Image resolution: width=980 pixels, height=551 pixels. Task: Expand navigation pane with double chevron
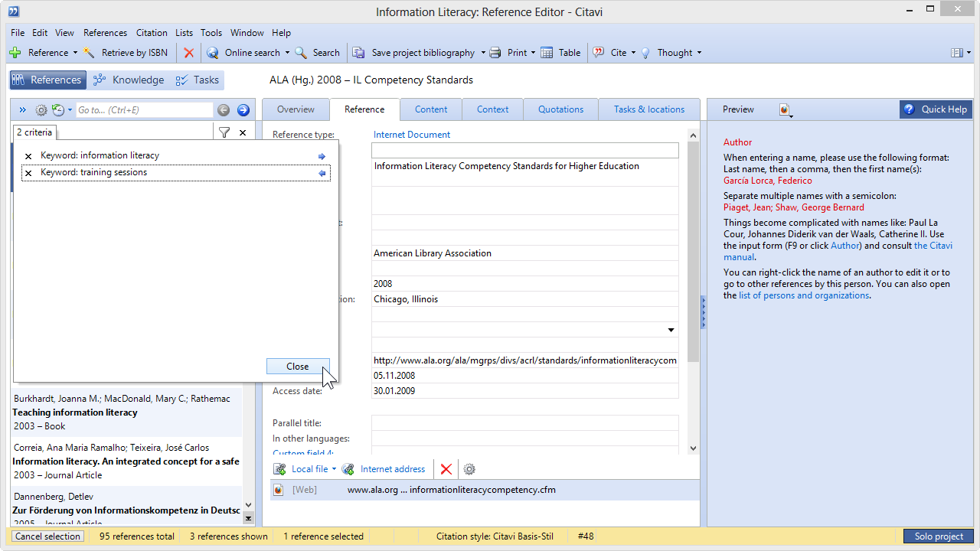coord(22,110)
